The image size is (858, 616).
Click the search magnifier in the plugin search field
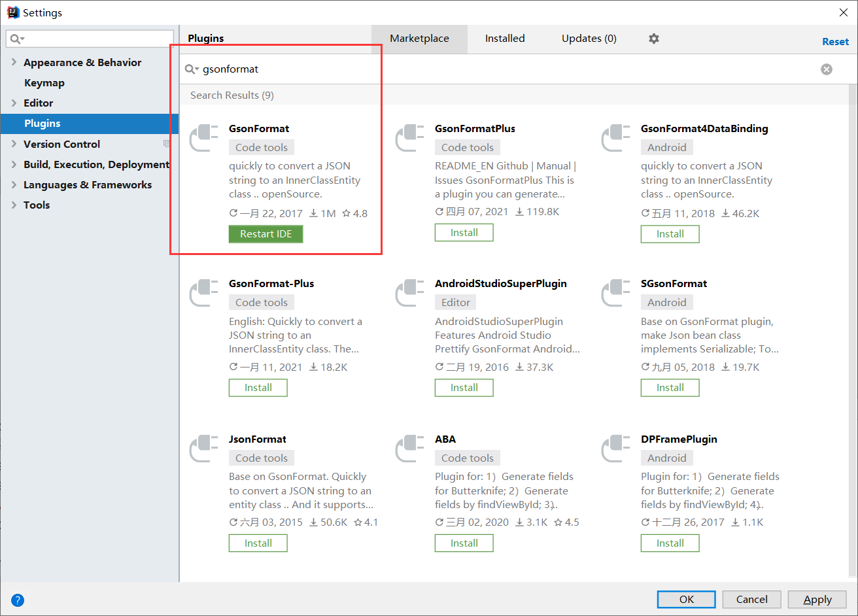(x=192, y=69)
